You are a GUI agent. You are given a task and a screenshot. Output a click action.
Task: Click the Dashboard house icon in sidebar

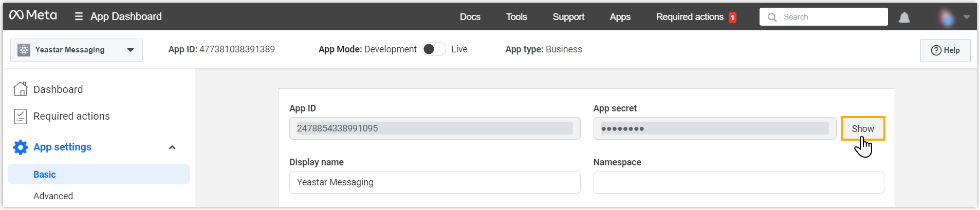21,89
